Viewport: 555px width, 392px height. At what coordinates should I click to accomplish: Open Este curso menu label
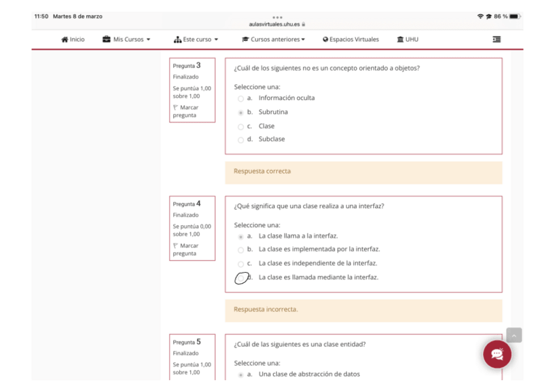click(197, 39)
